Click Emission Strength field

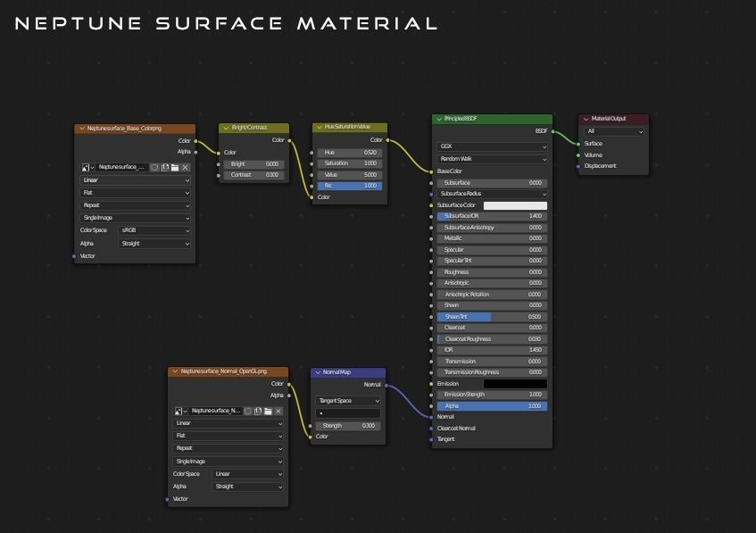(x=493, y=395)
